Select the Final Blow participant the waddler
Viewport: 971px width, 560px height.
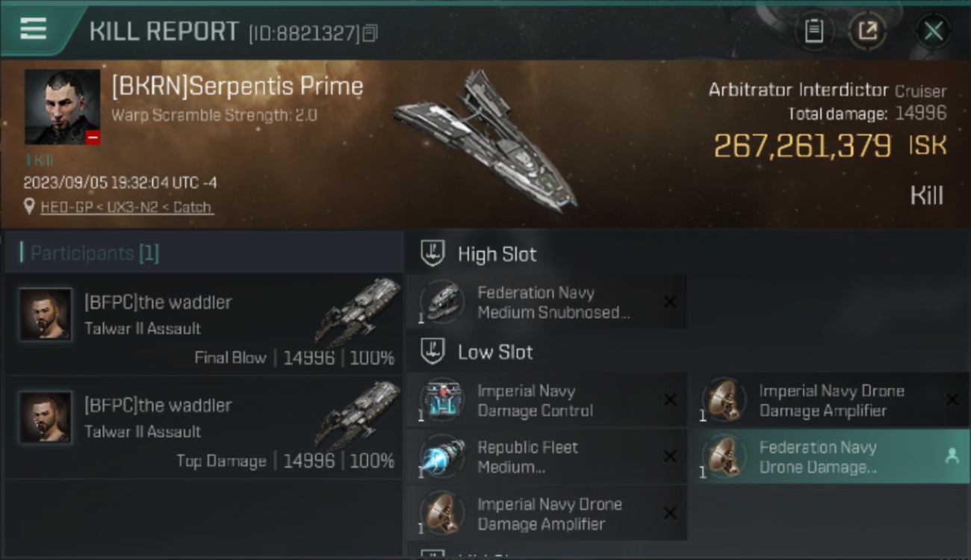coord(203,323)
